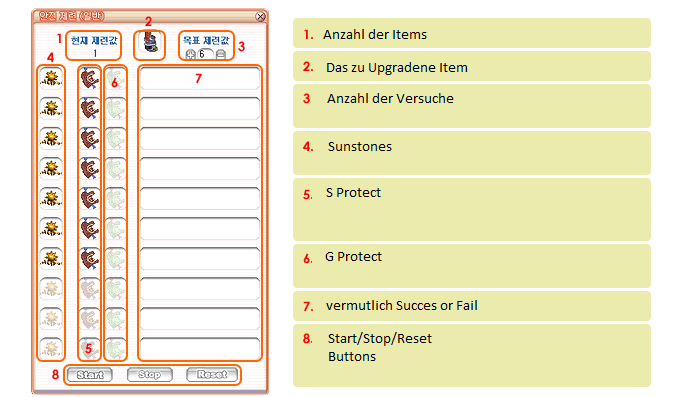
Task: Click the second row G Protect icon
Action: [116, 108]
